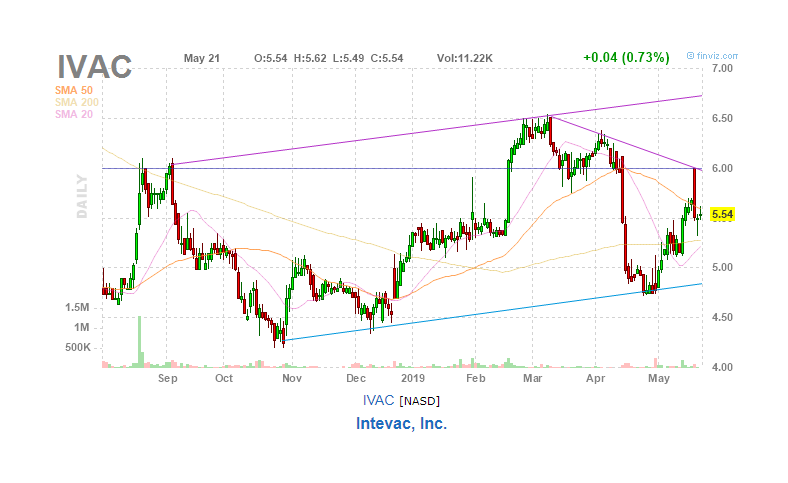This screenshot has width=788, height=483.
Task: Click the IVAC ticker heading
Action: point(94,66)
